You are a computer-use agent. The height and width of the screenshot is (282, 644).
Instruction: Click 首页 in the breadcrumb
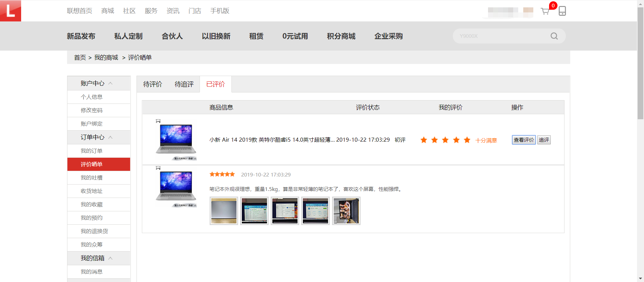click(x=80, y=58)
